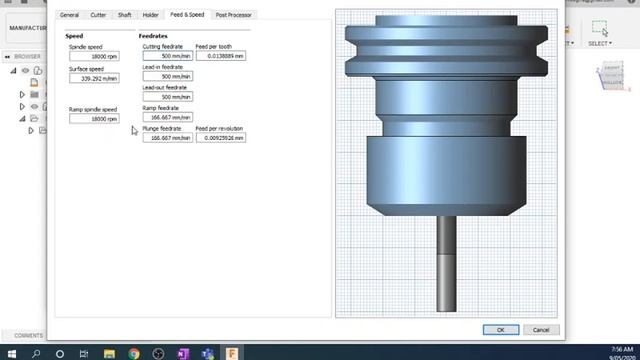Click the gray folder icon in Browser

point(34,95)
